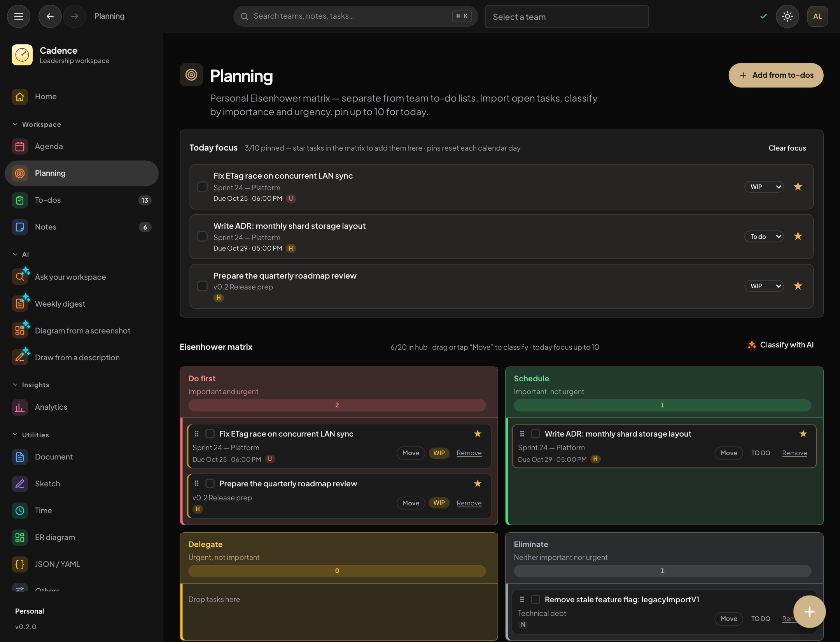This screenshot has height=642, width=840.
Task: Open To-dos in the sidebar
Action: pos(82,200)
